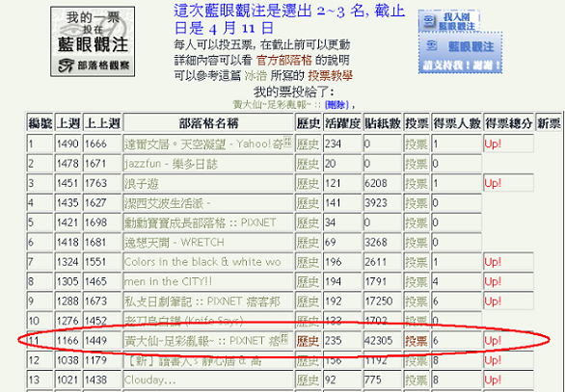565x392 pixels.
Task: Click 投票 to vote for jazzfun
Action: point(417,164)
